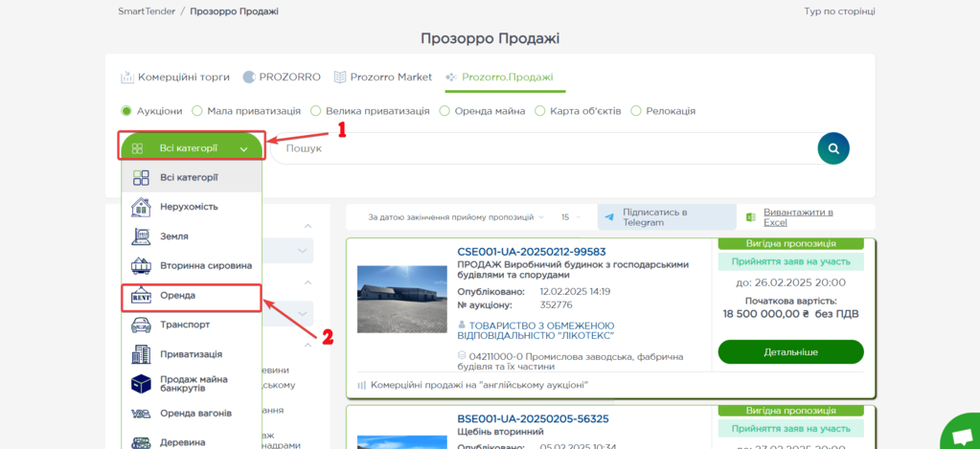Open auction link CSE001-UA-20250212-99583
This screenshot has width=980, height=449.
coord(531,252)
